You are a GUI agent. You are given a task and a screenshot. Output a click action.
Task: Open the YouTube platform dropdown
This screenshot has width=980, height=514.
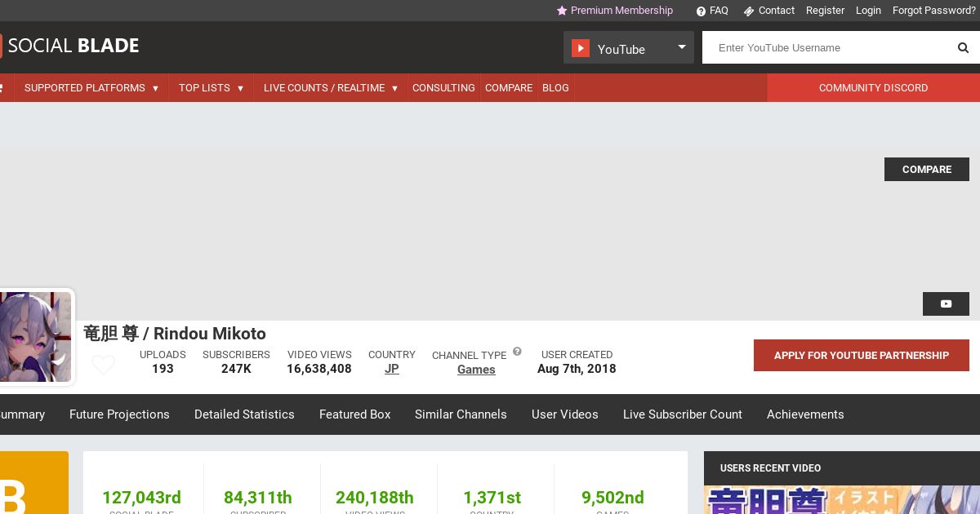pos(629,47)
